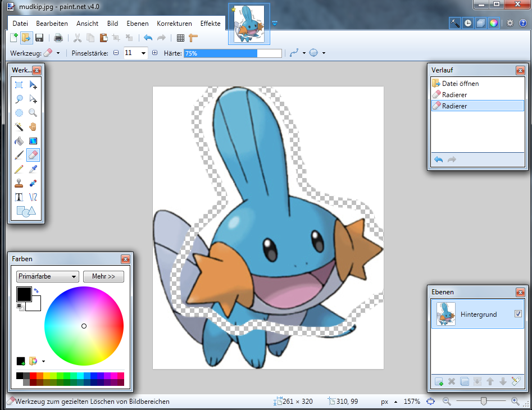This screenshot has width=532, height=410.
Task: Toggle the History window button
Action: click(x=467, y=23)
